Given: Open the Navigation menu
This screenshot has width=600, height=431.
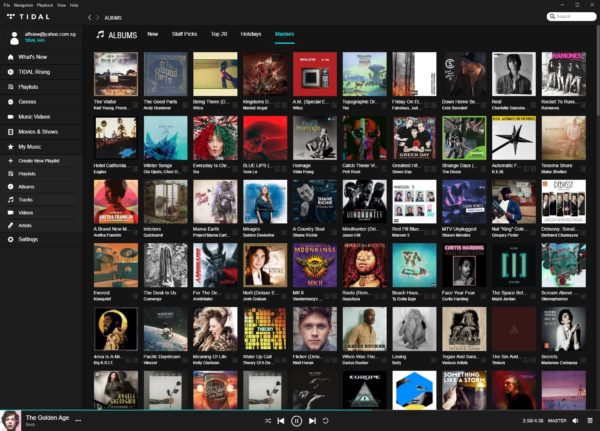Looking at the screenshot, I should coord(23,5).
